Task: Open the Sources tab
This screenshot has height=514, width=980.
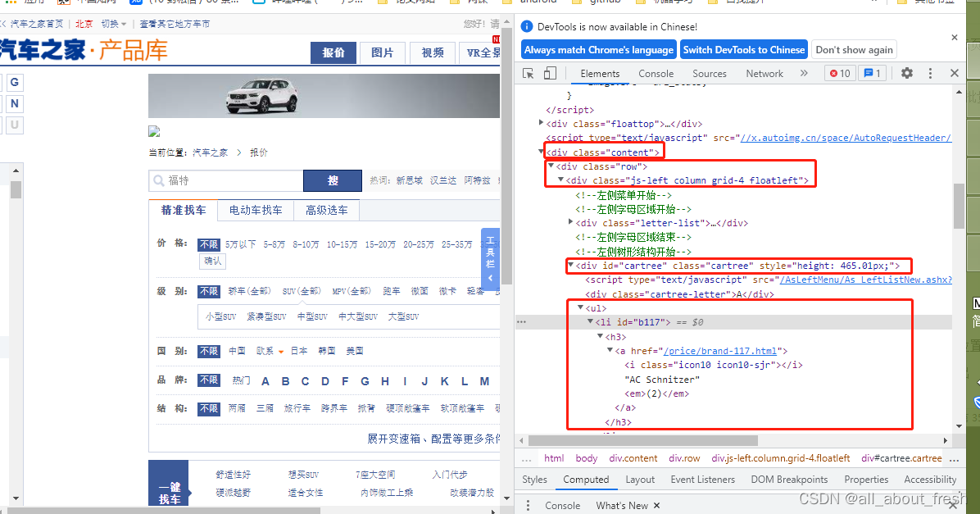Action: [710, 73]
